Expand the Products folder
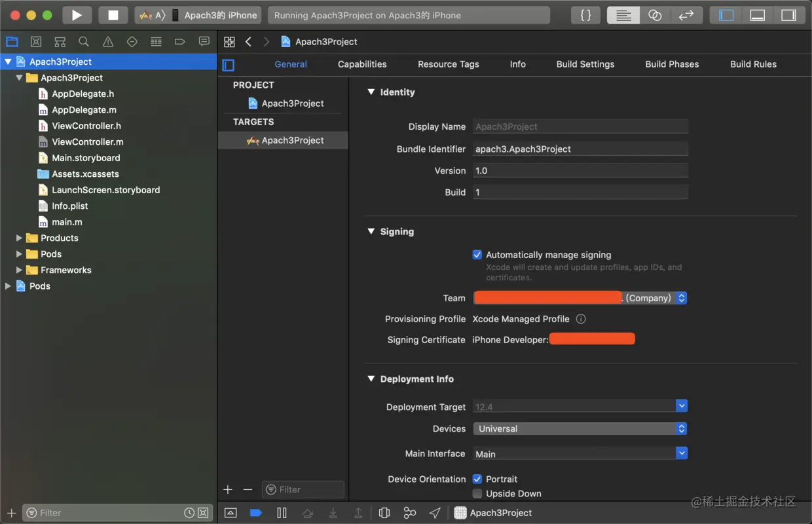The width and height of the screenshot is (812, 524). coord(19,238)
